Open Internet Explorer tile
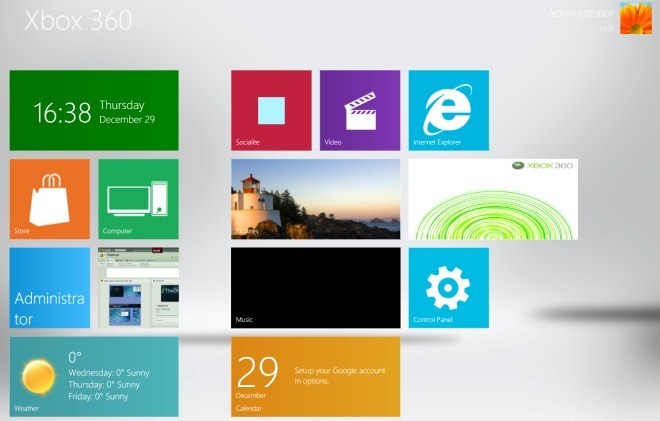Viewport: 660px width, 421px height. pyautogui.click(x=449, y=110)
